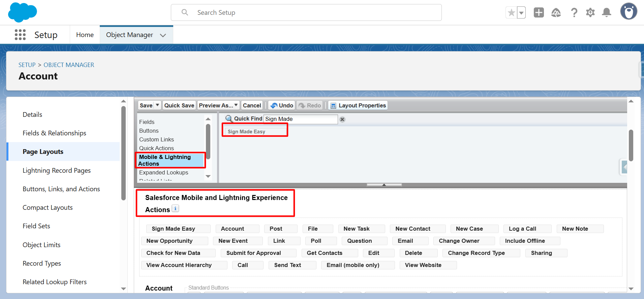Open the Global Actions plus icon
644x299 pixels.
[x=539, y=12]
